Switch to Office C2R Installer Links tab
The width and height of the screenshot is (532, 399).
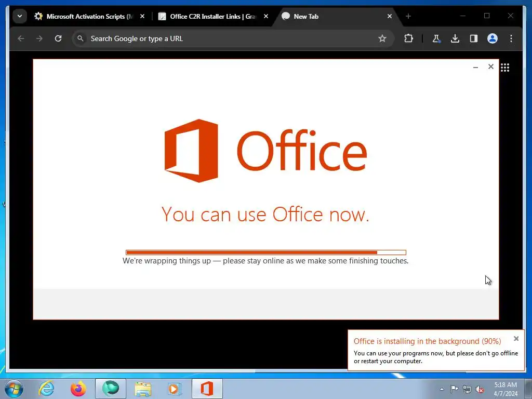[x=208, y=16]
